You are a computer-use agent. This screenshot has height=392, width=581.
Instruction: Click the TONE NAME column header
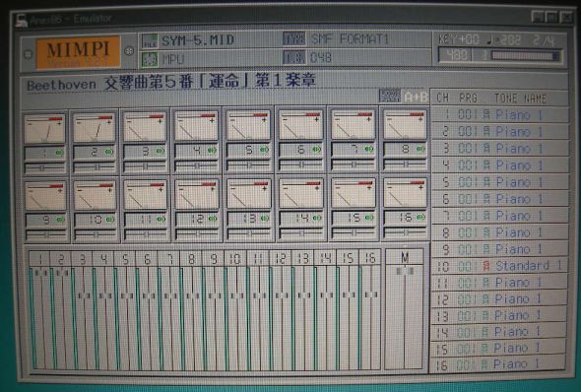(x=521, y=98)
